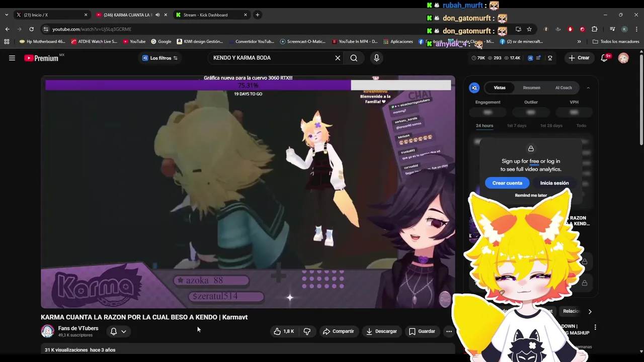Screen dimensions: 644x362
Task: Mute the audio on the KARMA CUANTA LA tab
Action: (157, 15)
